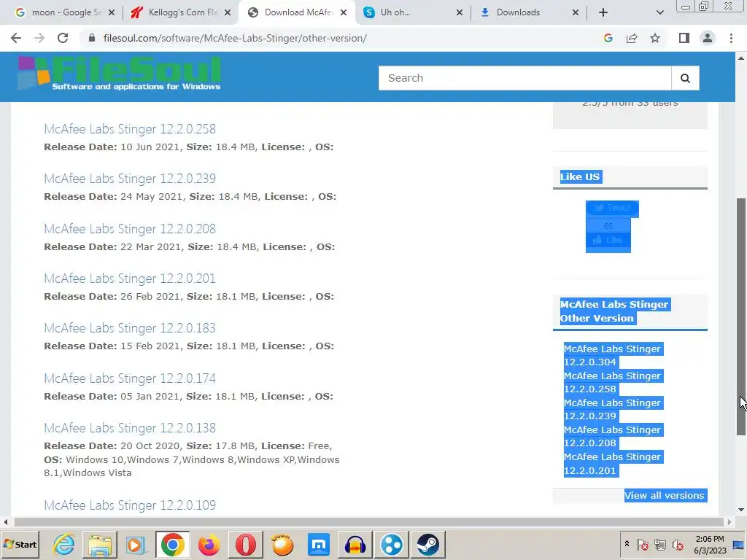Open sidebar link Stinger 12.2.0.304
Screen dimensions: 747x560
[x=613, y=355]
